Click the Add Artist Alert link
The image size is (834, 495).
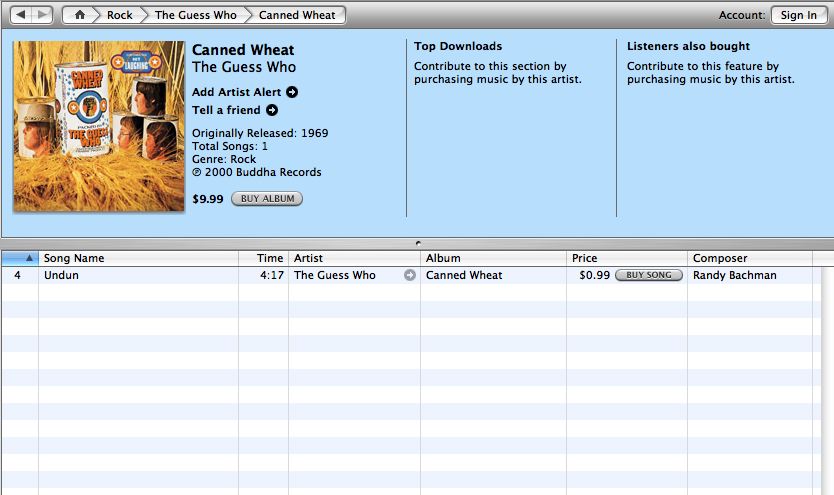tap(237, 92)
